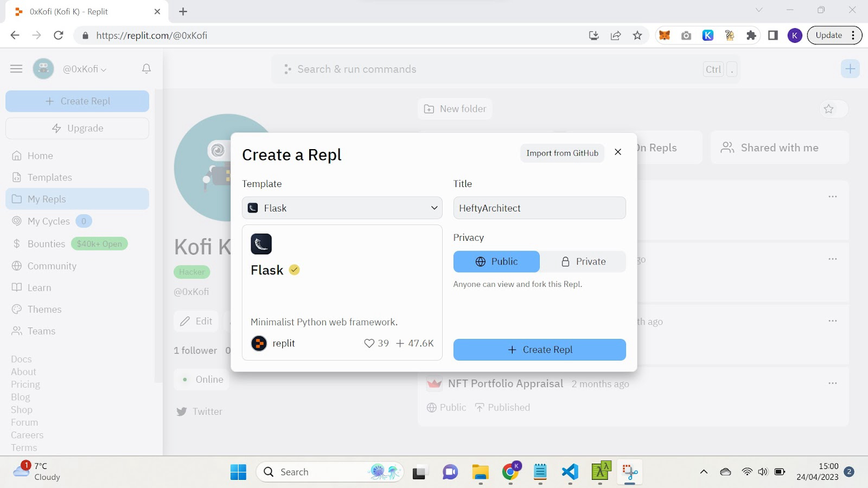Click the replit author avatar icon
The width and height of the screenshot is (868, 488).
259,343
